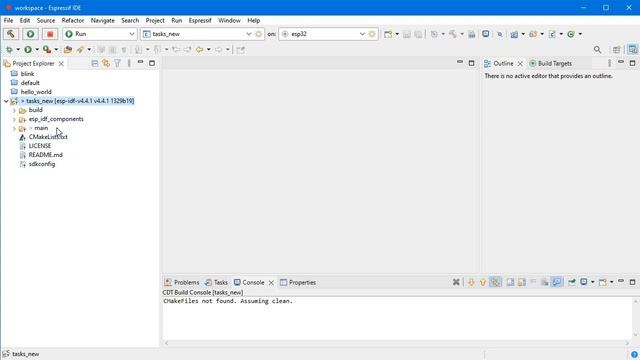Click the back navigation yellow arrow
The image size is (640, 360).
[x=200, y=49]
